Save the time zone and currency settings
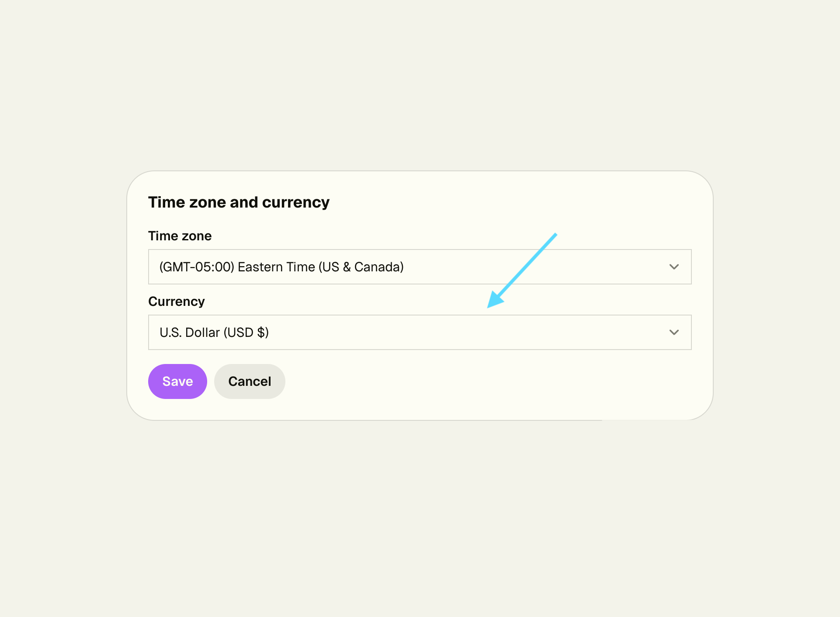This screenshot has width=840, height=617. [x=177, y=381]
